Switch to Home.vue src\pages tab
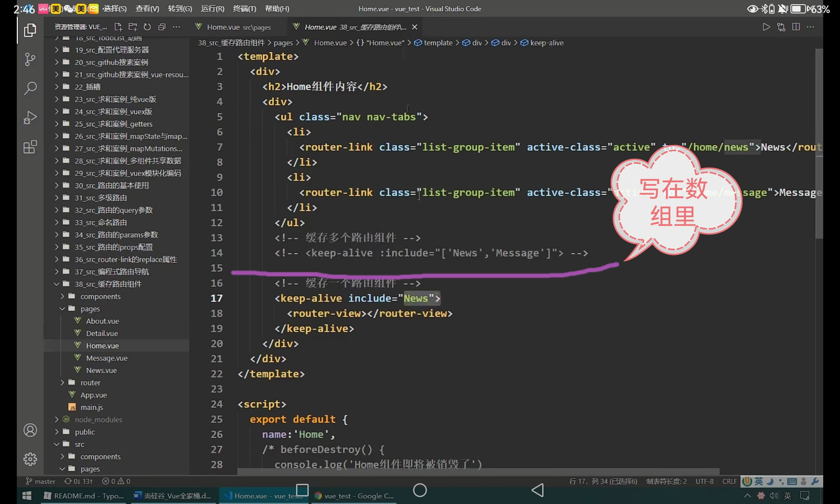 [x=239, y=27]
